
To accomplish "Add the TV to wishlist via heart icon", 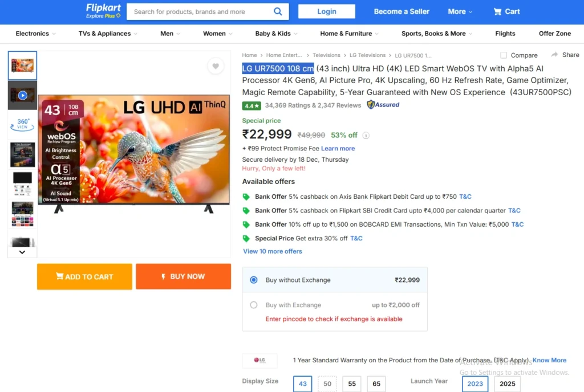I will pyautogui.click(x=216, y=67).
